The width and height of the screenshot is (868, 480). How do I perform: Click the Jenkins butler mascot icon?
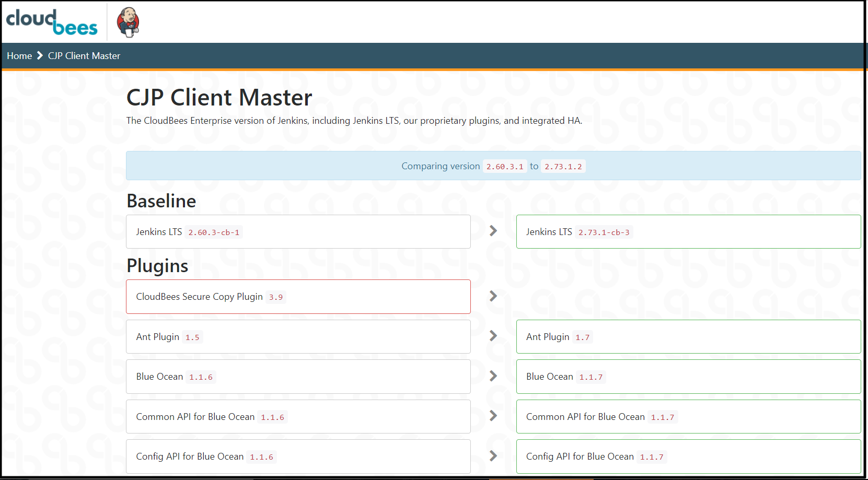coord(128,22)
